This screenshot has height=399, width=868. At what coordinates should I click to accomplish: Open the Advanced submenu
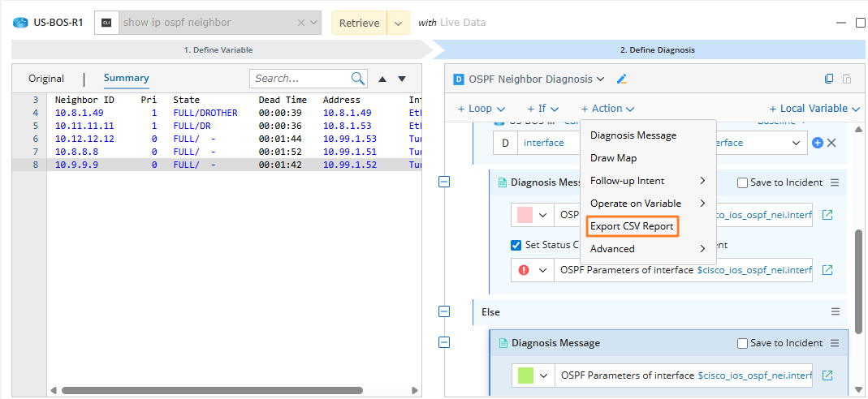click(648, 249)
